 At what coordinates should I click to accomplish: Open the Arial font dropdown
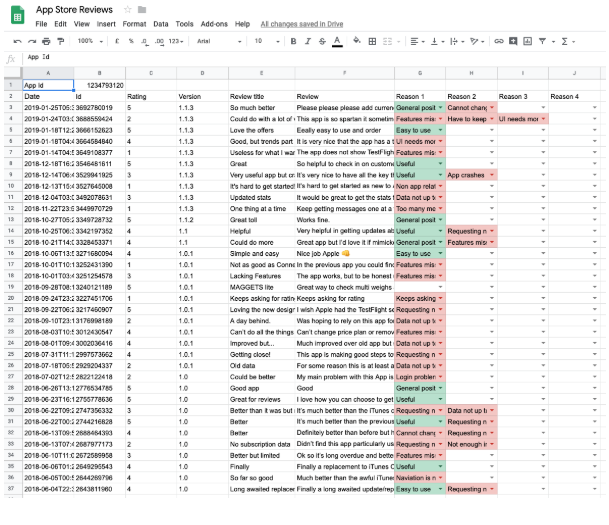click(x=219, y=41)
